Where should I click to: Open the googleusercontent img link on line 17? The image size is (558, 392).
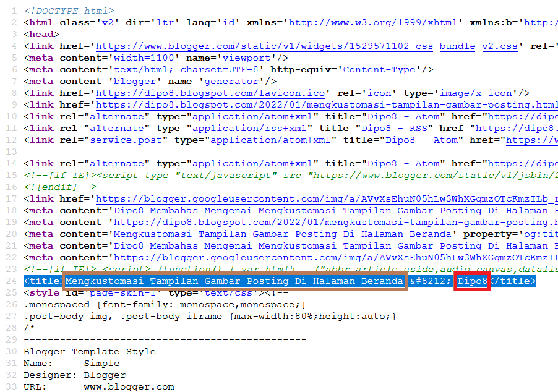pyautogui.click(x=327, y=199)
